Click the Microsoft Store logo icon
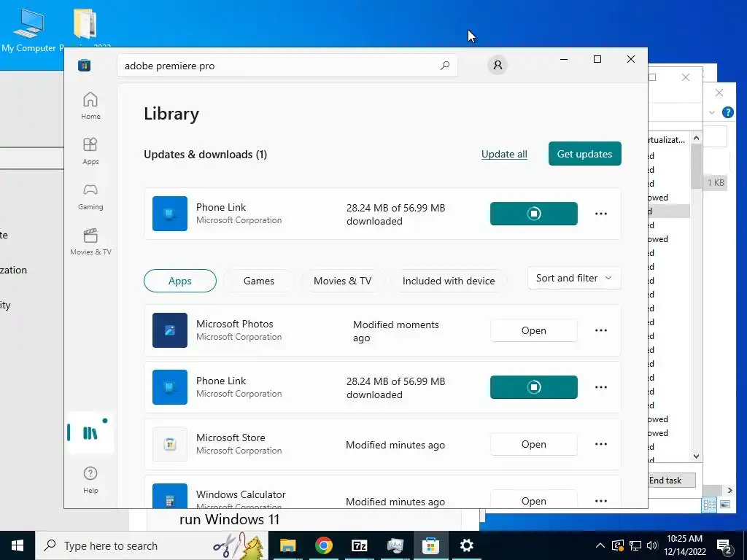Image resolution: width=747 pixels, height=560 pixels. tap(85, 65)
